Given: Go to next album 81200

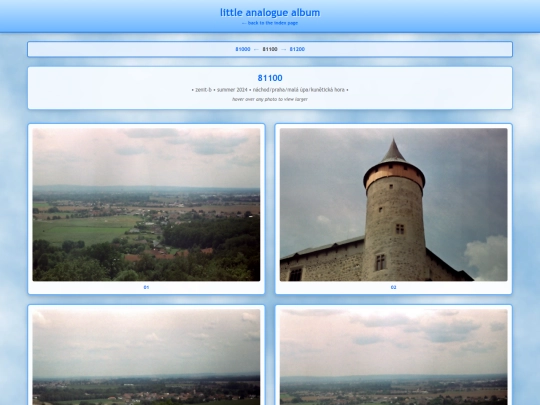Looking at the screenshot, I should pos(297,49).
